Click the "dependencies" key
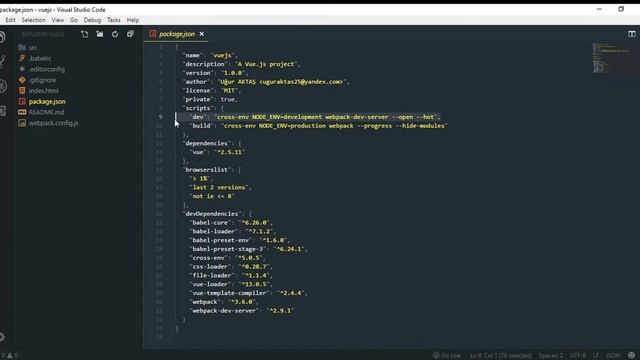 [x=207, y=143]
